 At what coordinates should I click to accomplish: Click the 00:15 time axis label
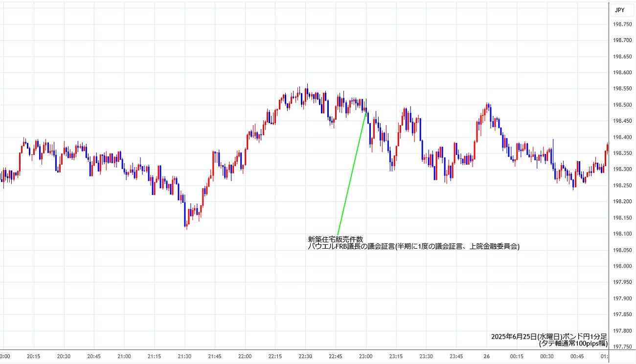tap(517, 357)
